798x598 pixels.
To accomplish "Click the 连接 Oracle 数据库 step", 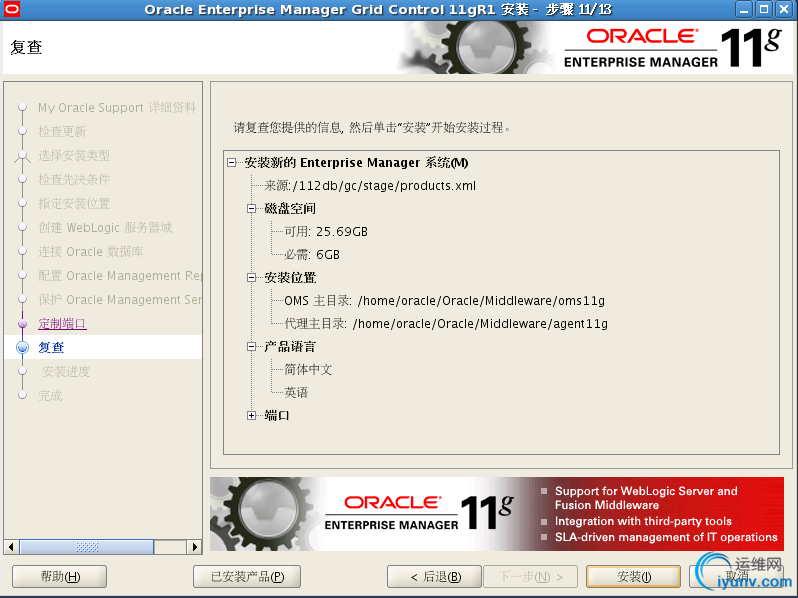I will pos(91,252).
